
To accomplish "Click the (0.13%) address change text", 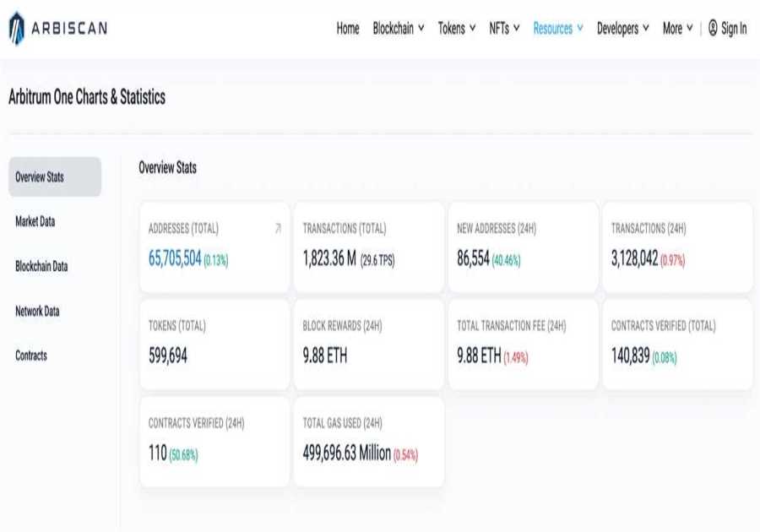I will point(215,261).
